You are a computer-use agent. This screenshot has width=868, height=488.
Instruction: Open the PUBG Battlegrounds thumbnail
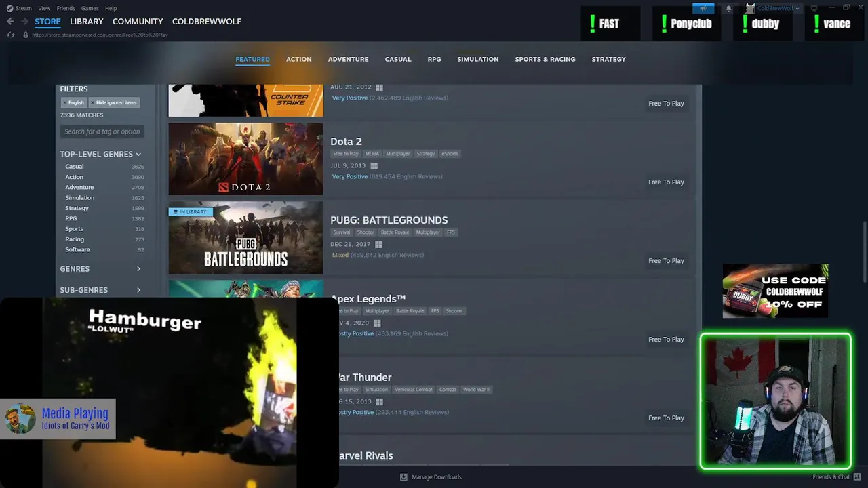[245, 237]
